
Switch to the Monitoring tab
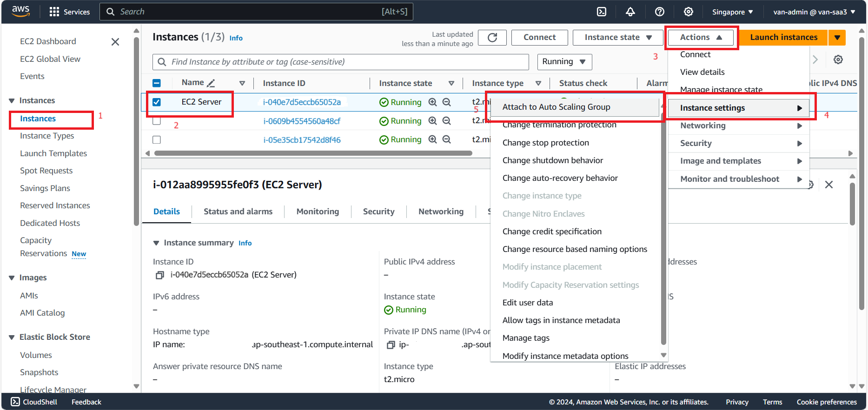pyautogui.click(x=318, y=212)
